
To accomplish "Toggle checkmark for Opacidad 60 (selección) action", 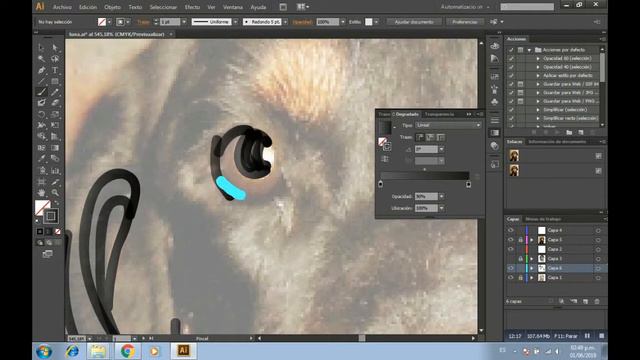I will click(x=511, y=58).
